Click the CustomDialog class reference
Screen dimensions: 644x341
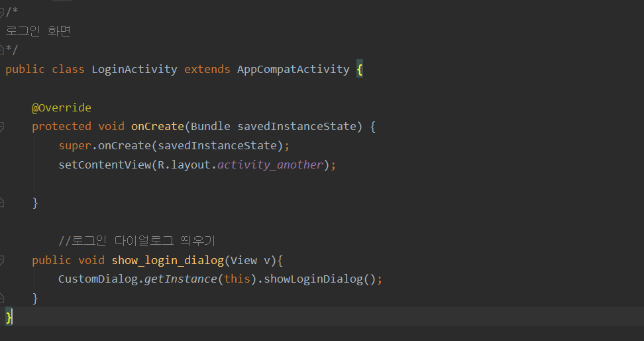98,279
